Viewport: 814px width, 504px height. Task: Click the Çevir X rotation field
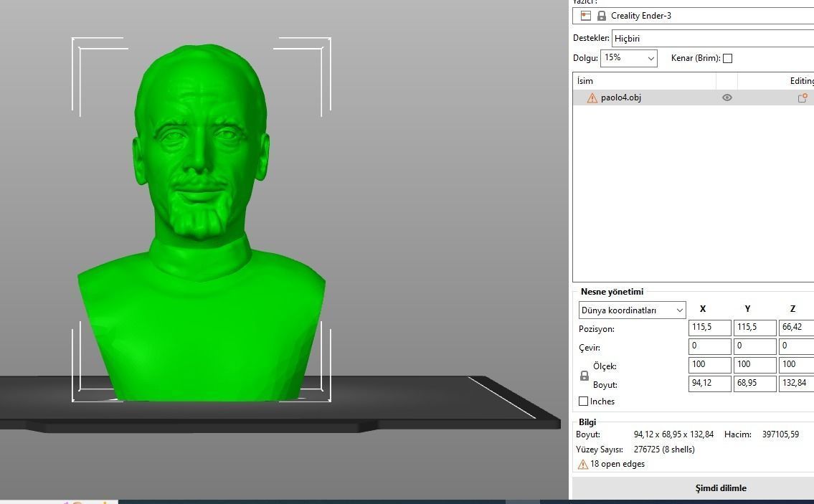(x=710, y=346)
